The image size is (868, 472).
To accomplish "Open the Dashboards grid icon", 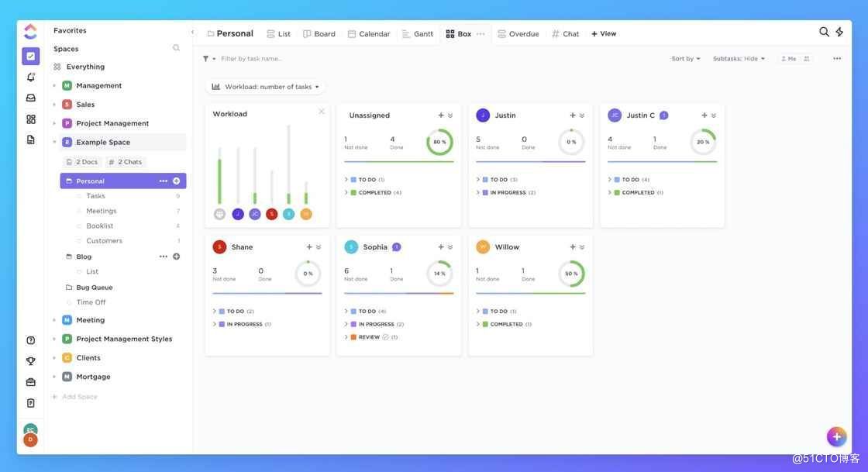I will tap(30, 119).
